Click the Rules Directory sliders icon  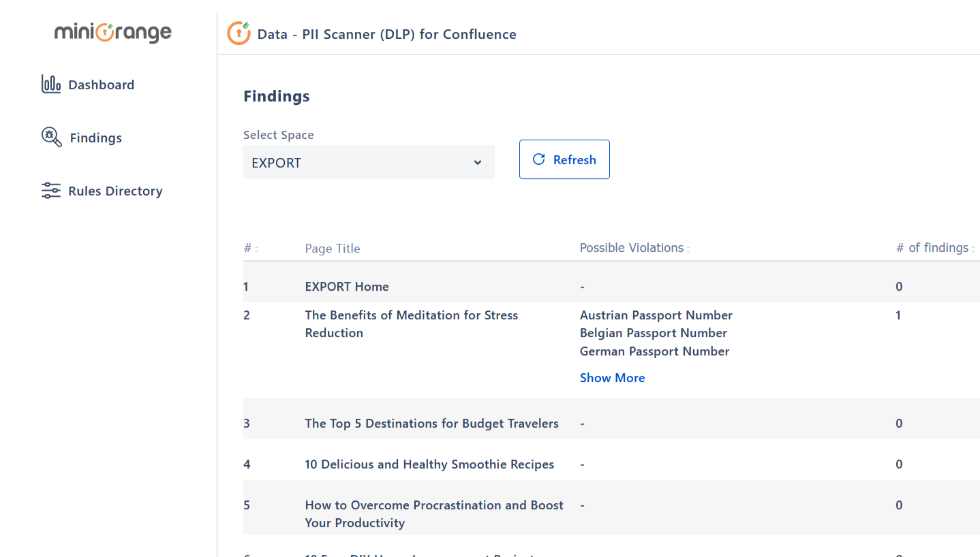pos(51,191)
